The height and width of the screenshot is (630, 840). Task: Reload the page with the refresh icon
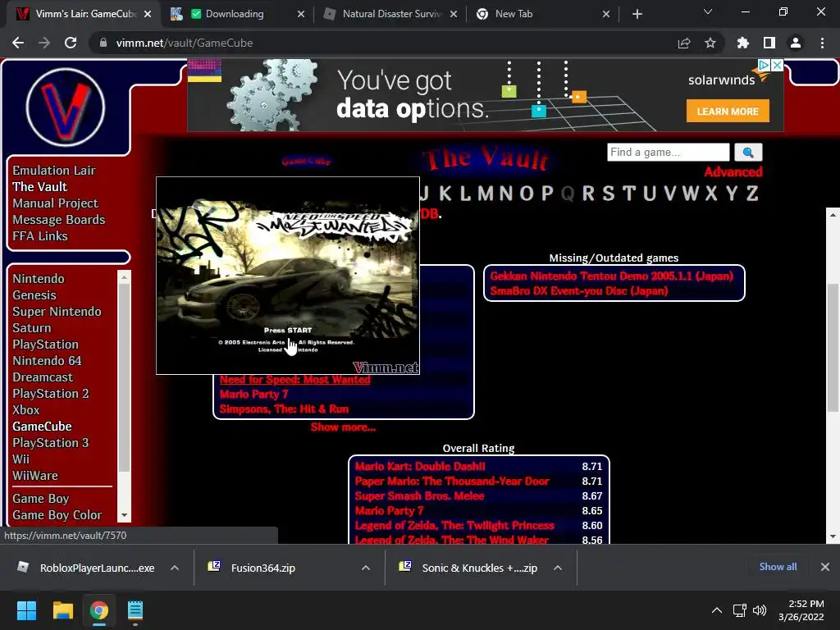coord(71,43)
